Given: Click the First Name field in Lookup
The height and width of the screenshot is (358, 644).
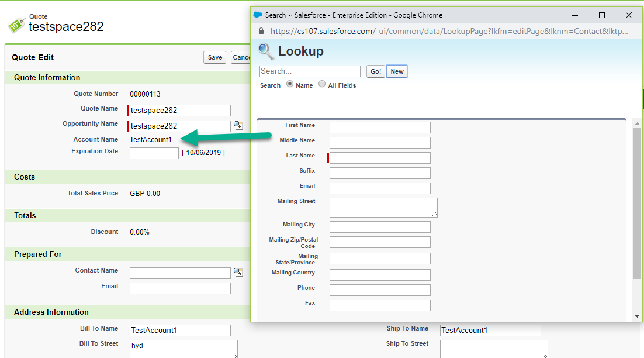Looking at the screenshot, I should [x=380, y=128].
